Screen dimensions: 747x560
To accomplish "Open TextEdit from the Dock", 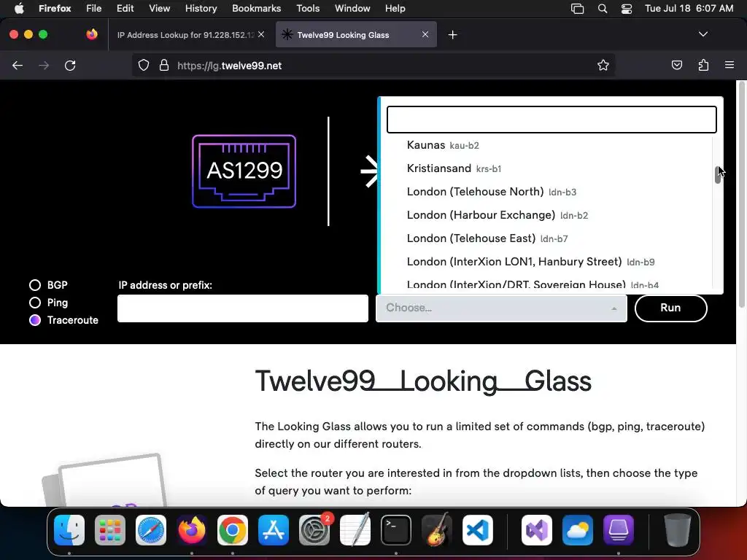I will coord(355,530).
